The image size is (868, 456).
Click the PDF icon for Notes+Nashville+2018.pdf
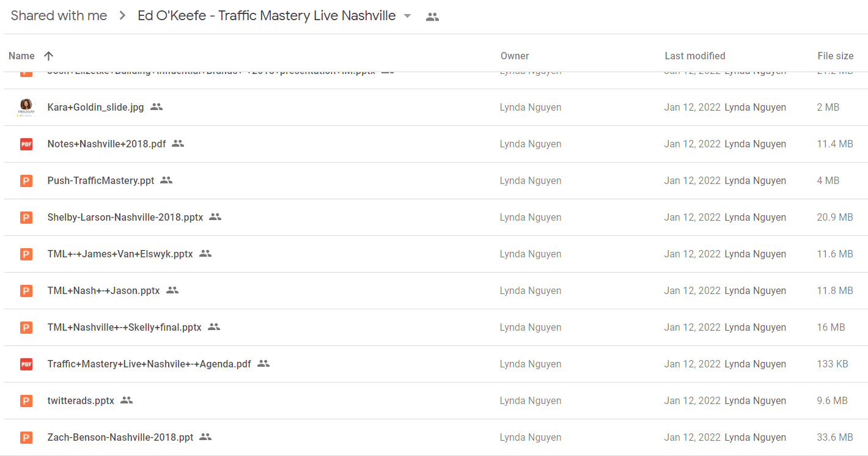pos(26,144)
